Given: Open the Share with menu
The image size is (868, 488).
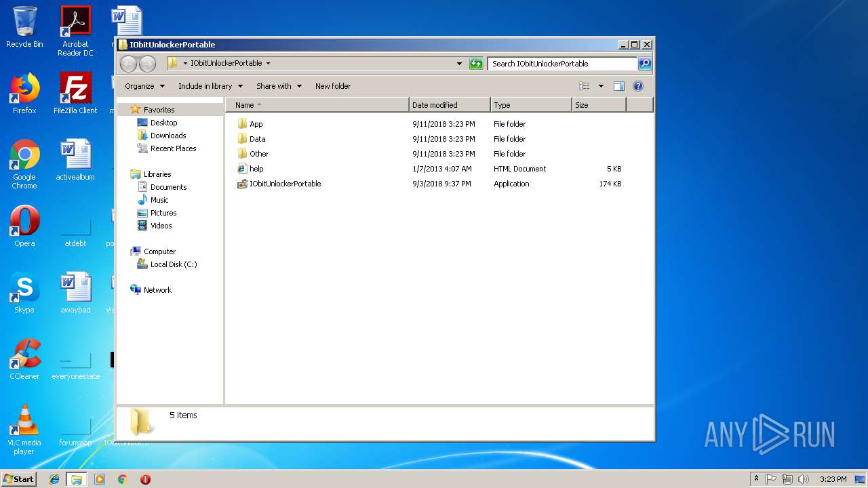Looking at the screenshot, I should click(x=279, y=86).
